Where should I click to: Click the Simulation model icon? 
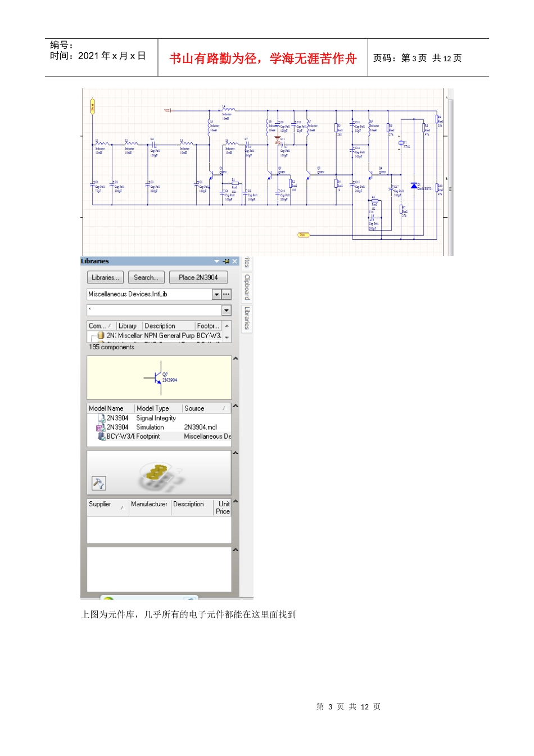[x=101, y=427]
